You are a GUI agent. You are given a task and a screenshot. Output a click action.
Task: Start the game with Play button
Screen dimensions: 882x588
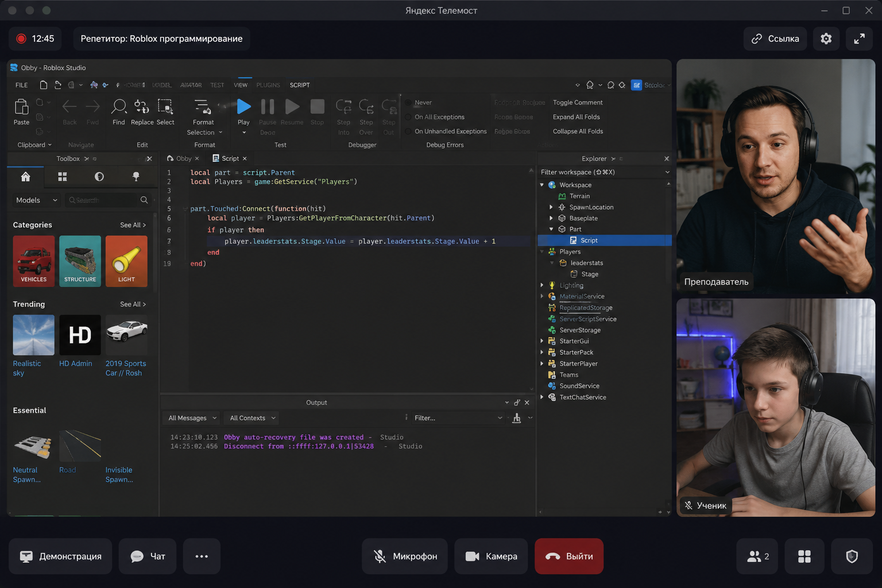(243, 107)
